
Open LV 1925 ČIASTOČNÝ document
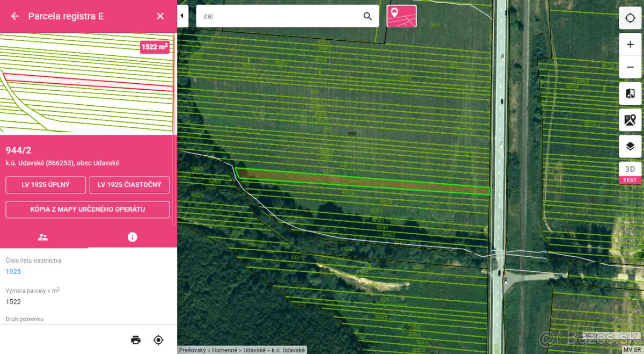coord(129,185)
